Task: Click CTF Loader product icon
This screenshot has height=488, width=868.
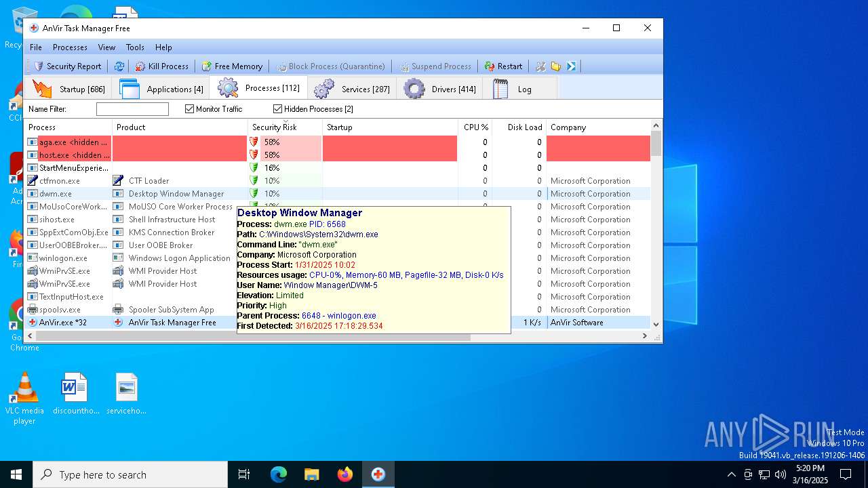Action: 118,181
